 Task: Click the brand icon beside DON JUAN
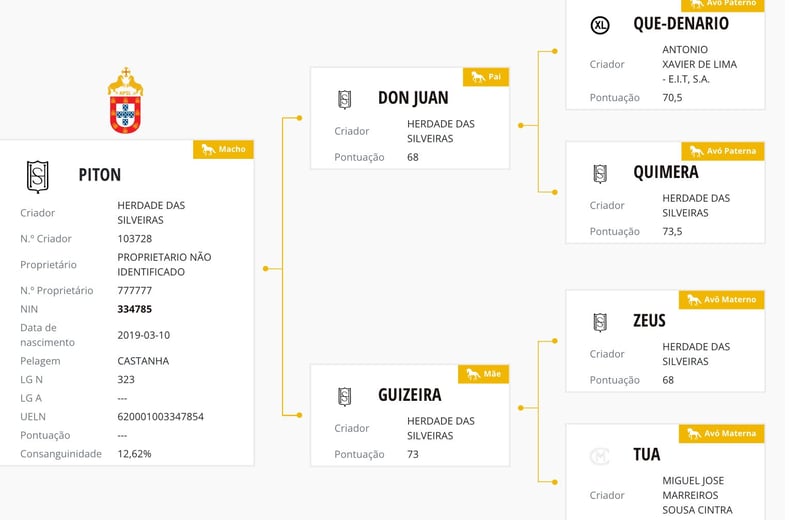pyautogui.click(x=344, y=99)
